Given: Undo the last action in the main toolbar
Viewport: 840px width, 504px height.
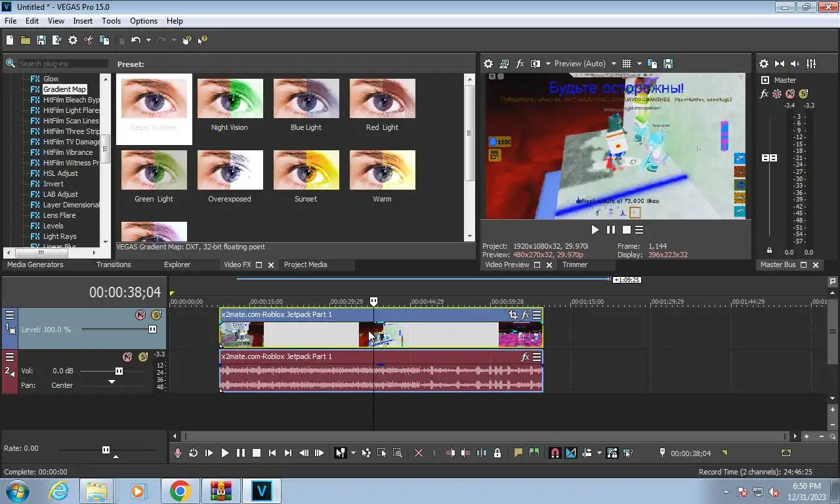Looking at the screenshot, I should pos(135,40).
